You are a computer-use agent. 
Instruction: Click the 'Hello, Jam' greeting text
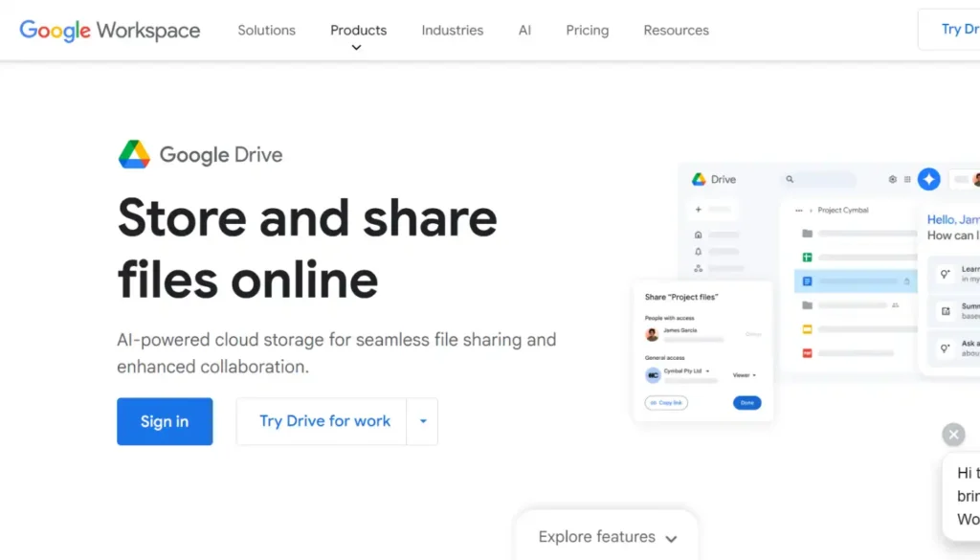953,219
